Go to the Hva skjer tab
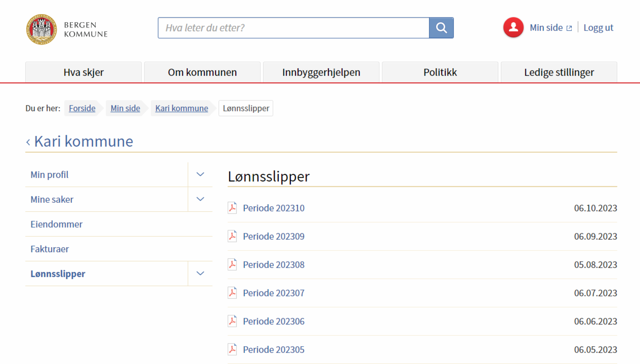 click(83, 72)
